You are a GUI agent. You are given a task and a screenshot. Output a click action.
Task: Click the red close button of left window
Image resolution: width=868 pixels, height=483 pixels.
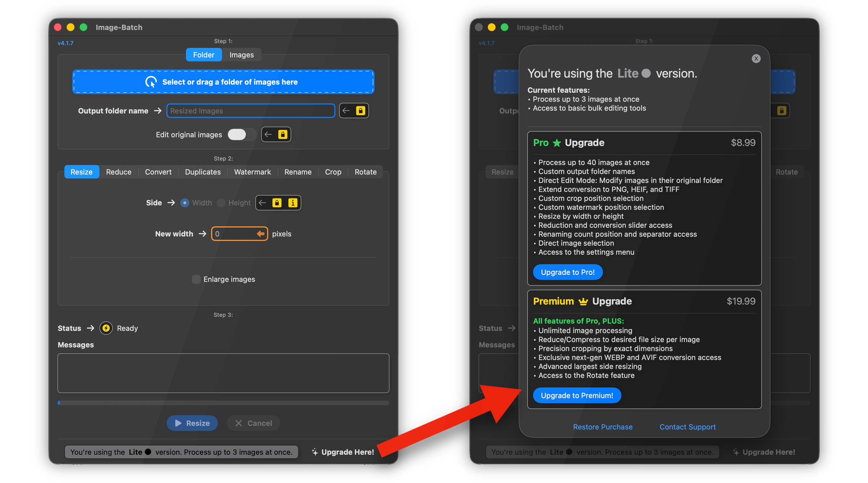click(x=58, y=27)
